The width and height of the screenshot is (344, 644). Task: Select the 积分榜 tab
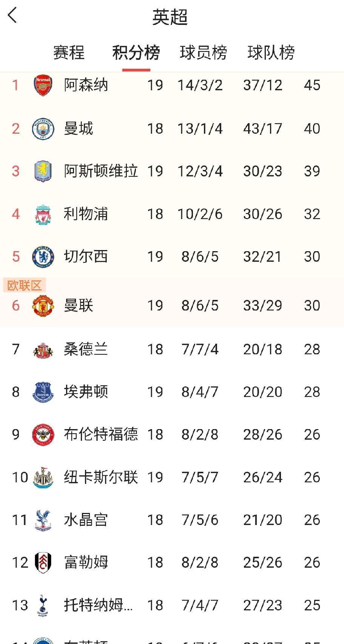(136, 53)
